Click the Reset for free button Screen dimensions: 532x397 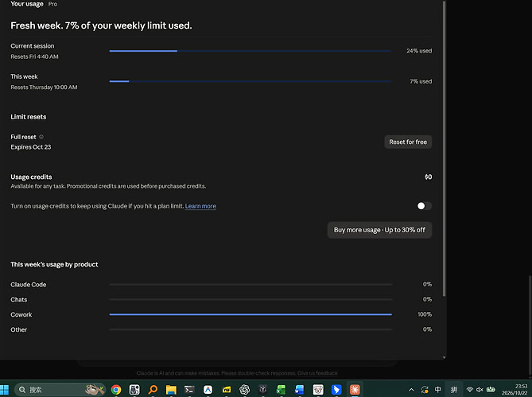[x=408, y=142]
